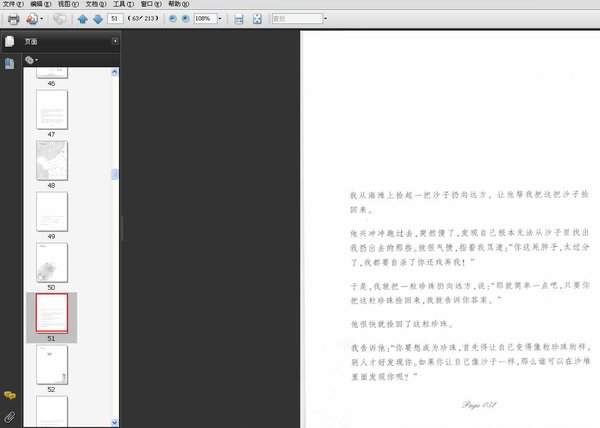Open the attachments paperclip panel
Image resolution: width=600 pixels, height=428 pixels.
pos(10,417)
